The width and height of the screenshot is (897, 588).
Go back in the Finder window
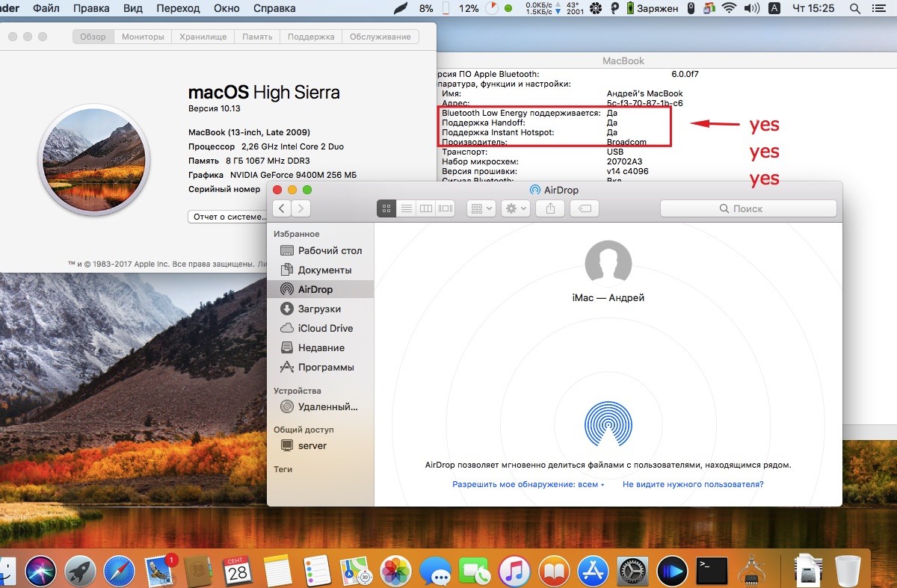coord(282,208)
